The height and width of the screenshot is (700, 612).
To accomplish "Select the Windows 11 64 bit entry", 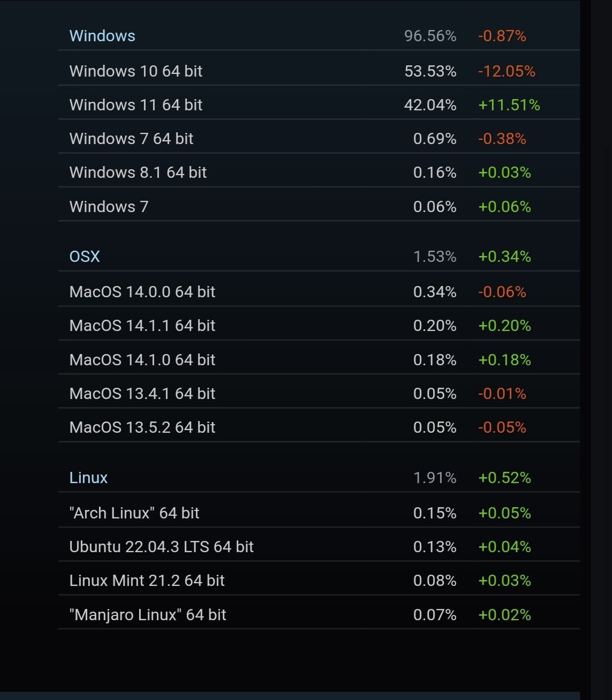I will pyautogui.click(x=136, y=105).
